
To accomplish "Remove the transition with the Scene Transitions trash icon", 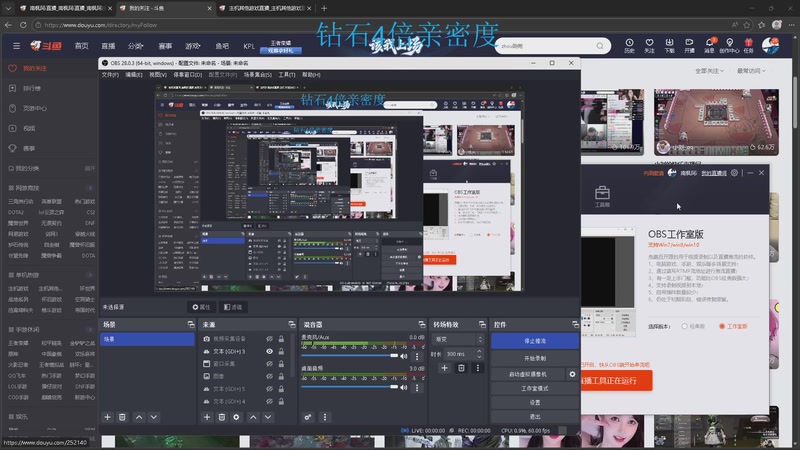I will (461, 368).
